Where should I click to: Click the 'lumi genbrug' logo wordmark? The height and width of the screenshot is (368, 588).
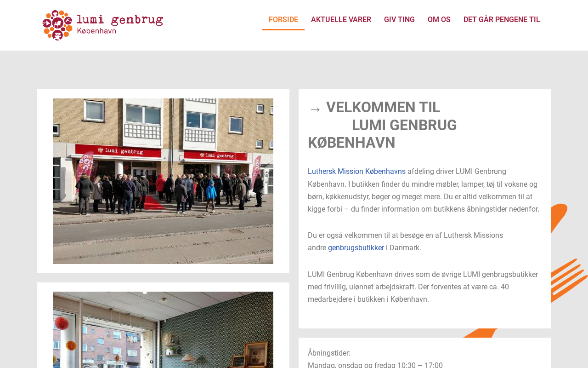(x=120, y=20)
